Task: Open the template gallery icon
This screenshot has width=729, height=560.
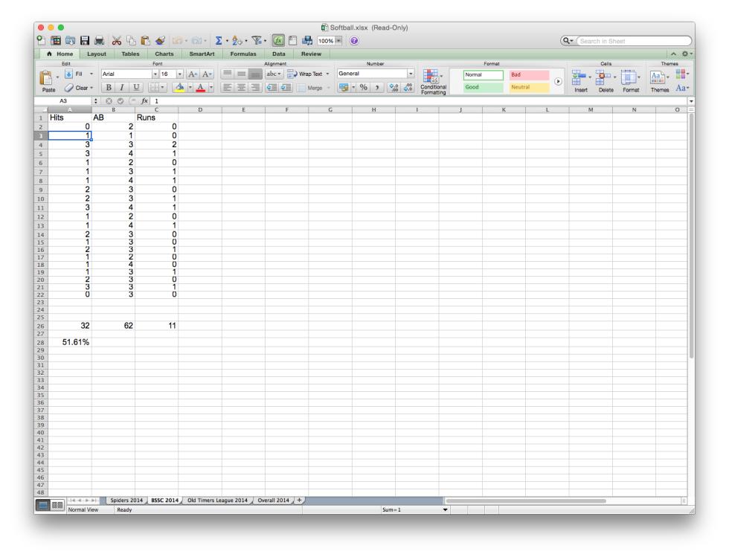Action: pyautogui.click(x=56, y=41)
